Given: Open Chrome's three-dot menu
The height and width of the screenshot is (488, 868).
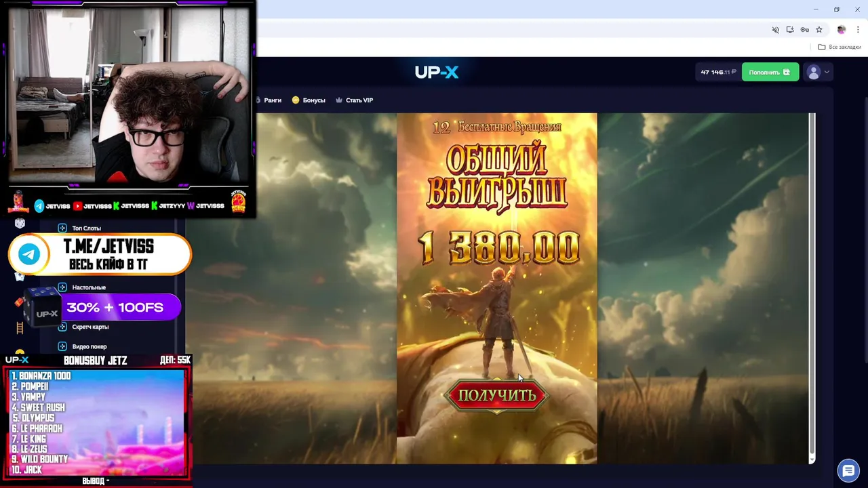Looking at the screenshot, I should (x=859, y=30).
